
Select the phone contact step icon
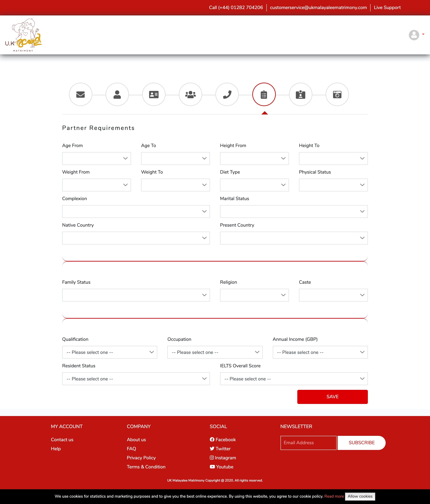tap(227, 94)
